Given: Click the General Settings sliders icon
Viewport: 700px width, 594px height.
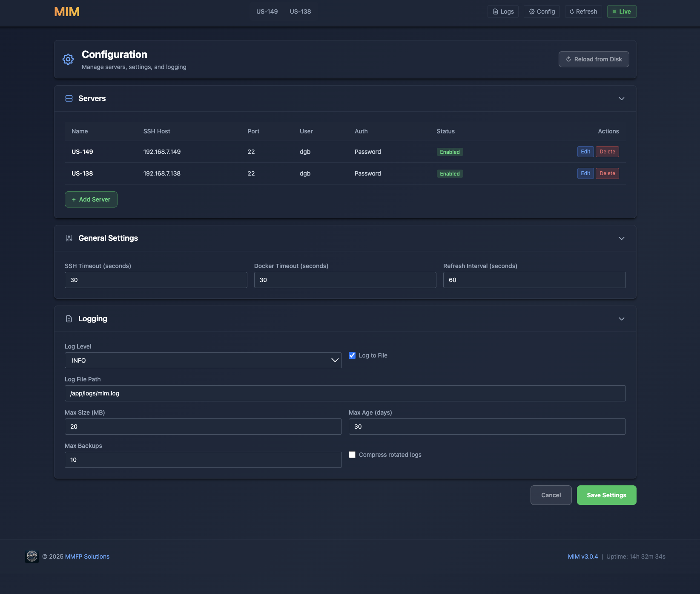Looking at the screenshot, I should [69, 238].
